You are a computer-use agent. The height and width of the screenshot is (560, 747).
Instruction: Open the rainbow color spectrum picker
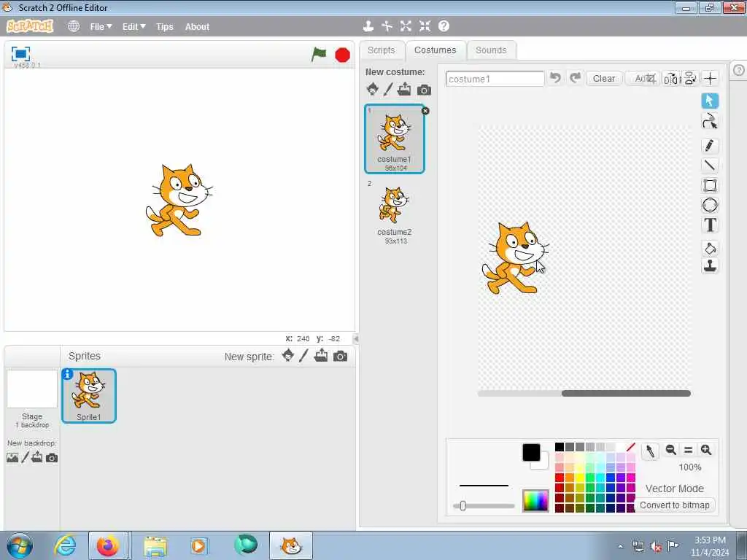coord(535,500)
